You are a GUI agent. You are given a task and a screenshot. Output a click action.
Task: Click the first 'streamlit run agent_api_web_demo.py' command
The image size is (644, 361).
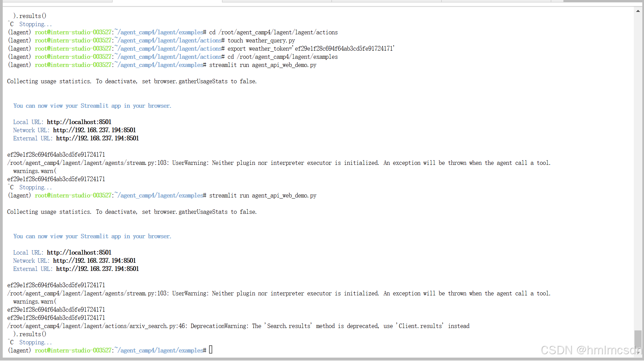click(x=263, y=65)
